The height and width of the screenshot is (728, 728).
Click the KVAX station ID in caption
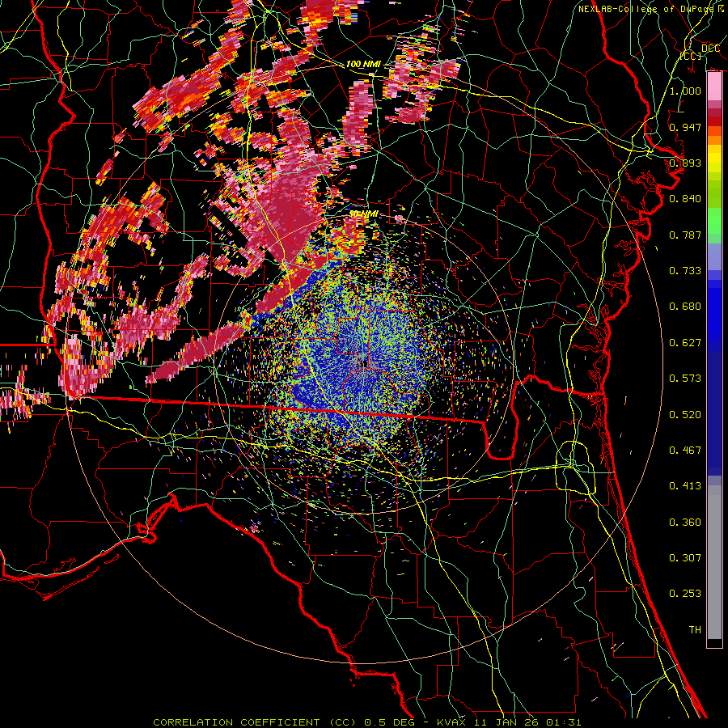[x=450, y=722]
